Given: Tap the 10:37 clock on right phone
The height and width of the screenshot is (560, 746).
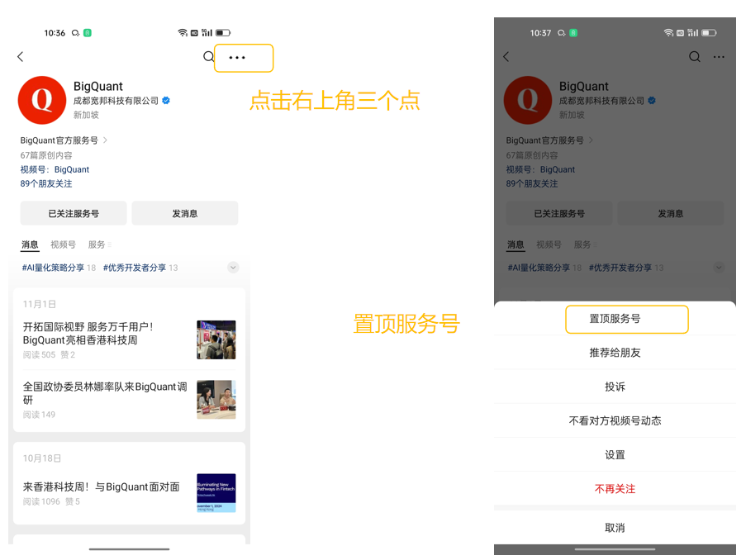Looking at the screenshot, I should pos(540,33).
